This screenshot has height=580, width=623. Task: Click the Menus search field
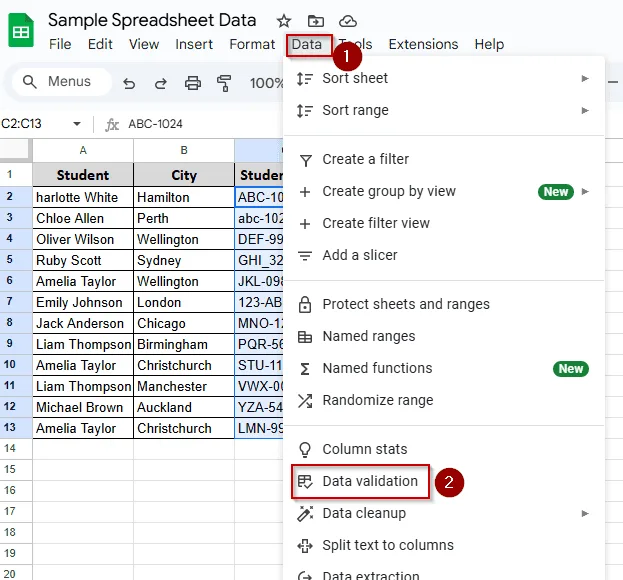(62, 82)
